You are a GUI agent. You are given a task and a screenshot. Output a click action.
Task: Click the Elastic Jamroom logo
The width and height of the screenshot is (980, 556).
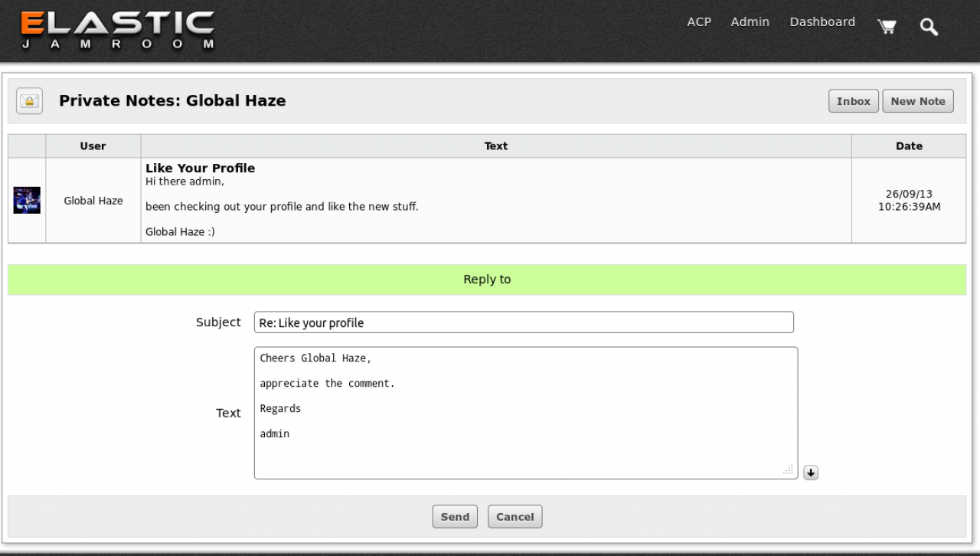click(117, 31)
